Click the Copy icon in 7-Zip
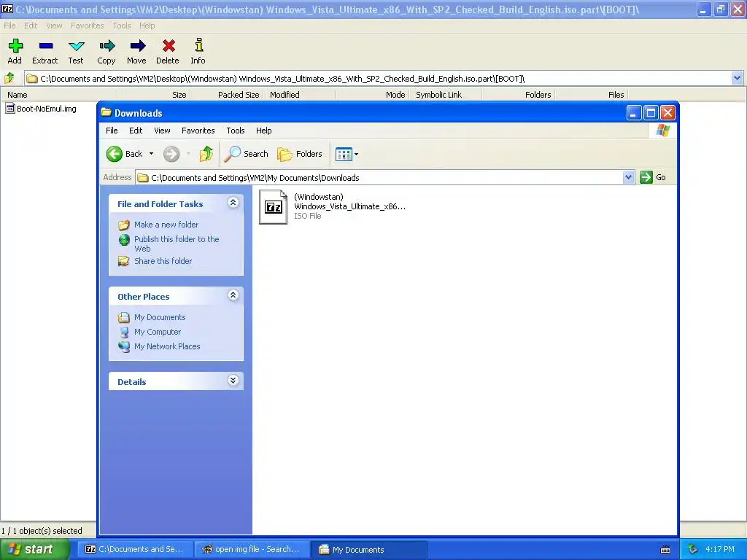Screen dimensions: 747x560 107,51
